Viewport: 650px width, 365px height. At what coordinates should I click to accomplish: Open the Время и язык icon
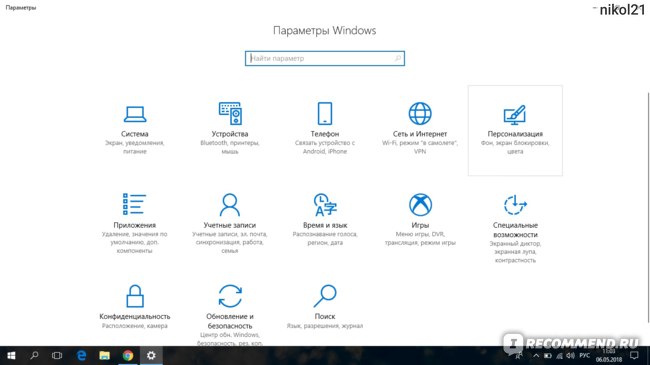click(x=325, y=204)
